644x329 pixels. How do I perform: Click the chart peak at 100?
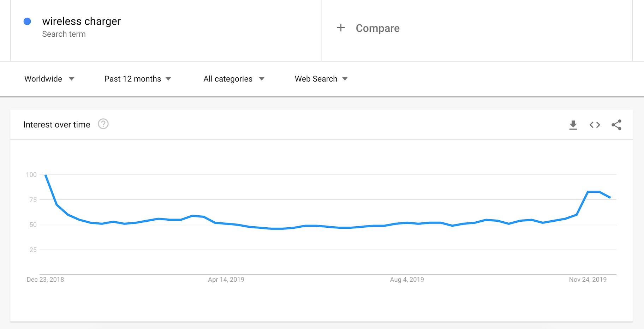(46, 175)
